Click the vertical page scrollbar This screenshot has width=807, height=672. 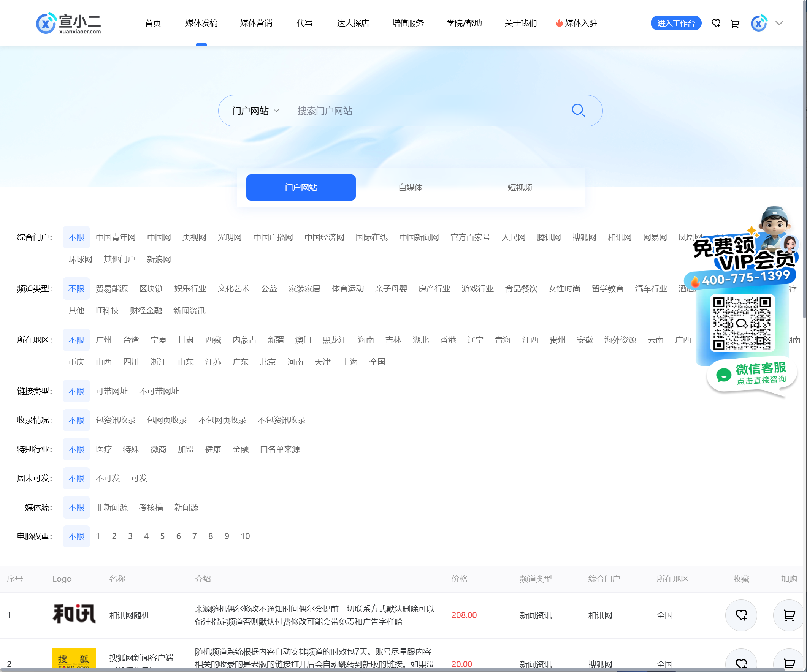[x=804, y=159]
